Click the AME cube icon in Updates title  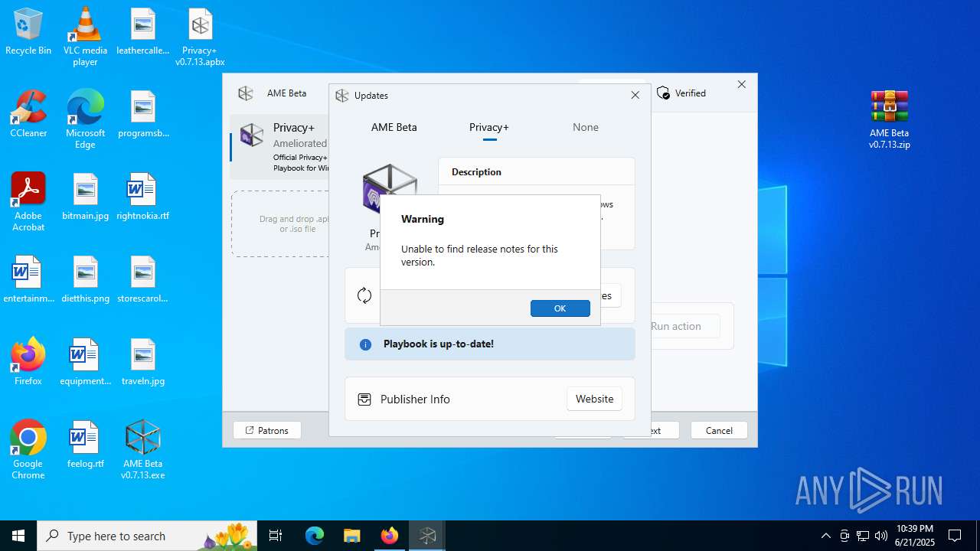[x=342, y=96]
